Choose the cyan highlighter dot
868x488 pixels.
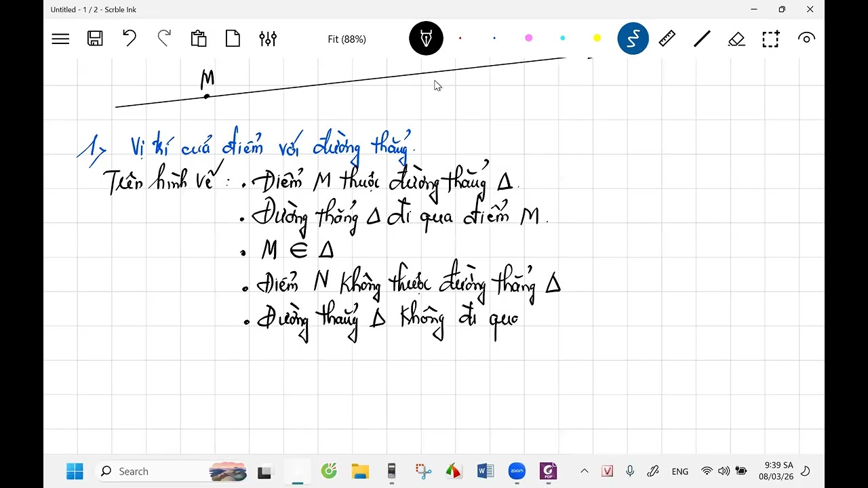(x=562, y=39)
